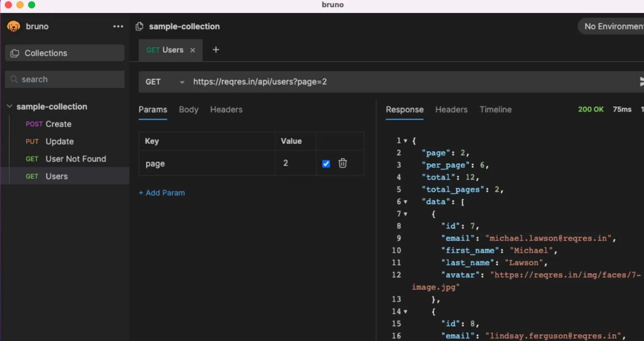Click the page key cell
Viewport: 644px width, 341px height.
click(x=207, y=164)
